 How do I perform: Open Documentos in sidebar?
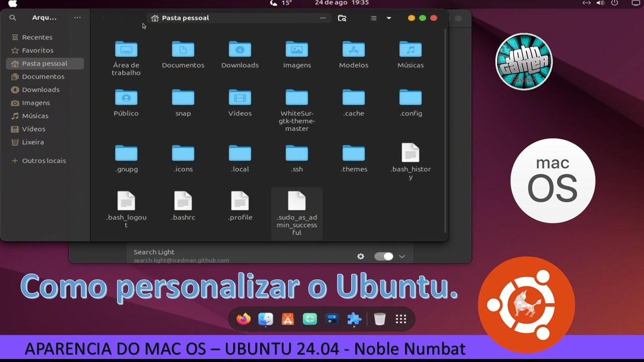(x=45, y=76)
